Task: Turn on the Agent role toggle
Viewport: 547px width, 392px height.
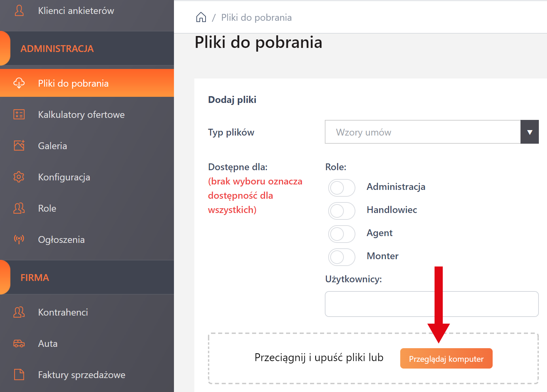Action: click(341, 234)
